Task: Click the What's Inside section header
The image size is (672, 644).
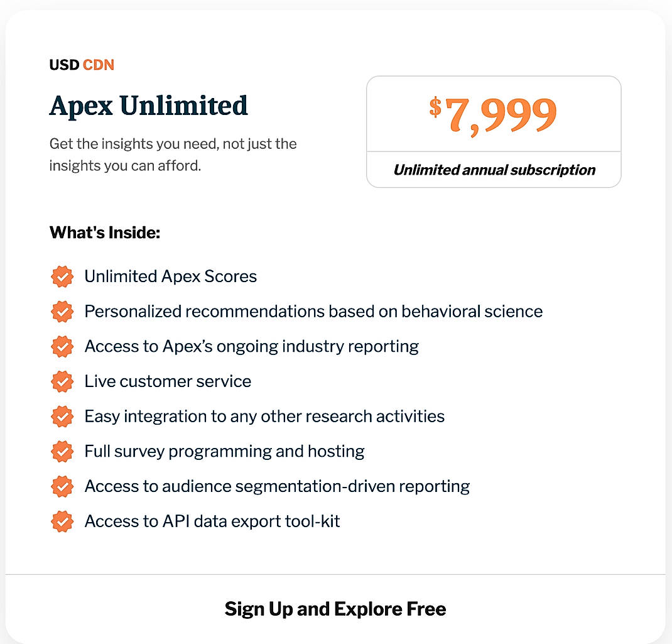Action: [105, 232]
